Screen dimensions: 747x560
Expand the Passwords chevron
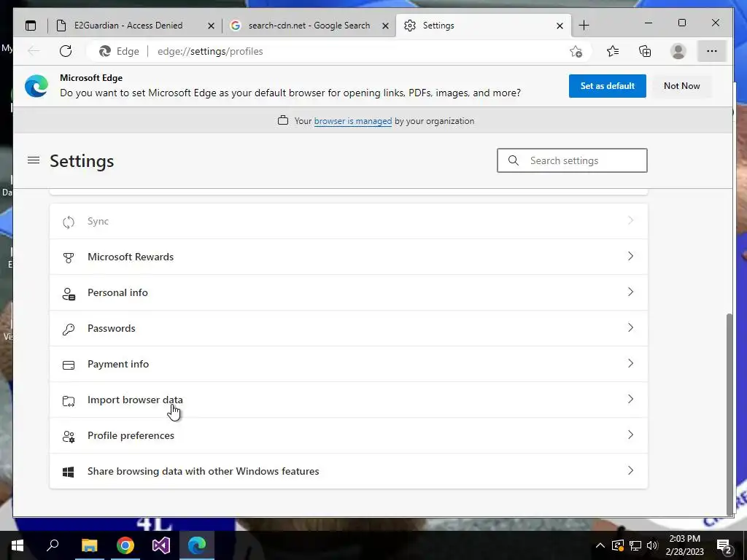point(630,327)
